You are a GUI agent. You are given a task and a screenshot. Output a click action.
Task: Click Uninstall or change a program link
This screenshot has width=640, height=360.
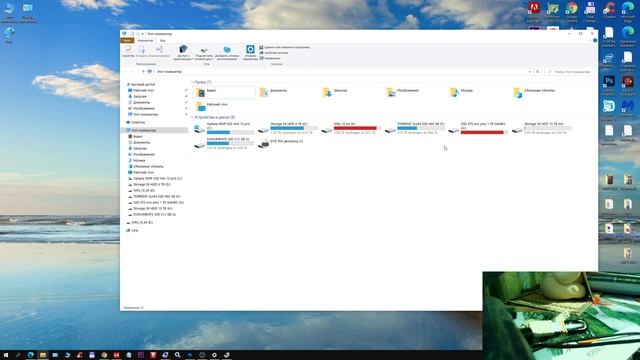(284, 47)
